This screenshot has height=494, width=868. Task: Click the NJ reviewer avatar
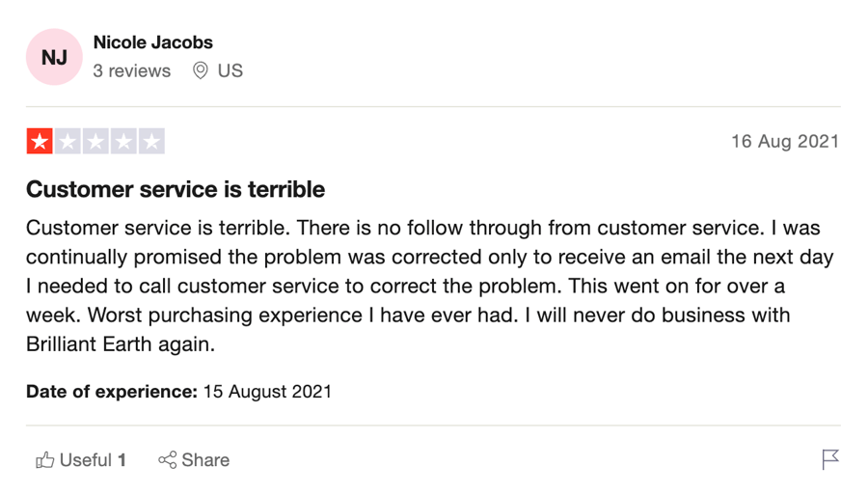click(54, 57)
